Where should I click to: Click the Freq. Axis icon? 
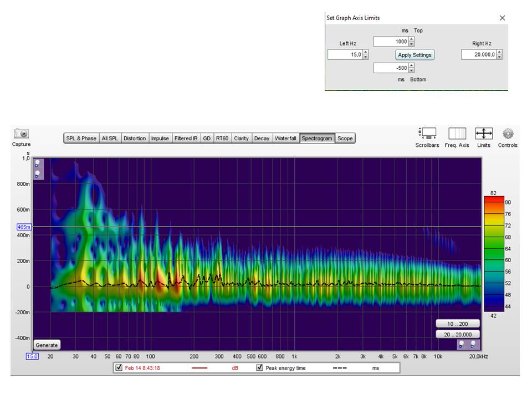click(x=457, y=134)
